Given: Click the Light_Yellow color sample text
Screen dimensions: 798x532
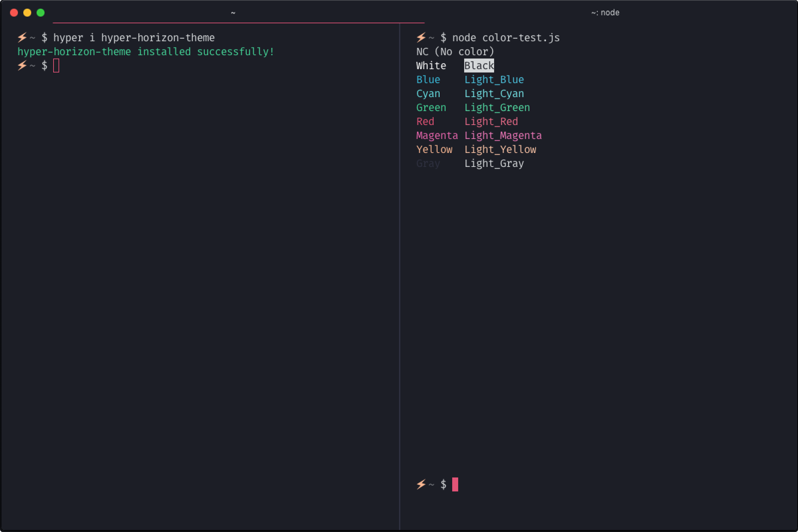Looking at the screenshot, I should (x=500, y=149).
